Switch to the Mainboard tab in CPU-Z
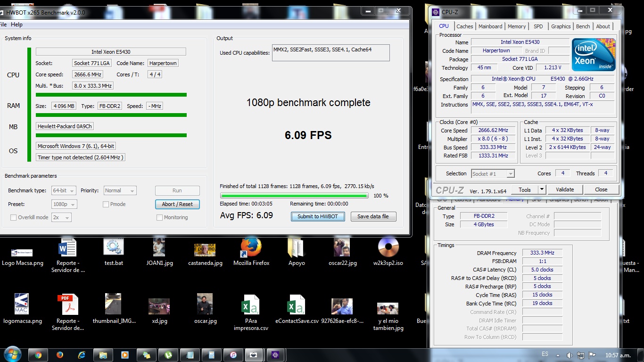 tap(490, 26)
